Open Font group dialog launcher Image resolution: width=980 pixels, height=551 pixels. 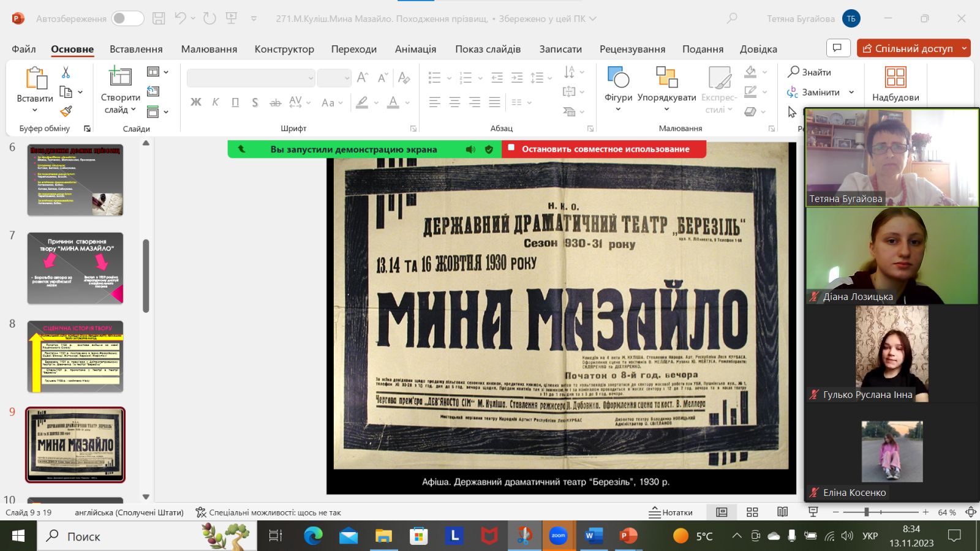point(413,129)
